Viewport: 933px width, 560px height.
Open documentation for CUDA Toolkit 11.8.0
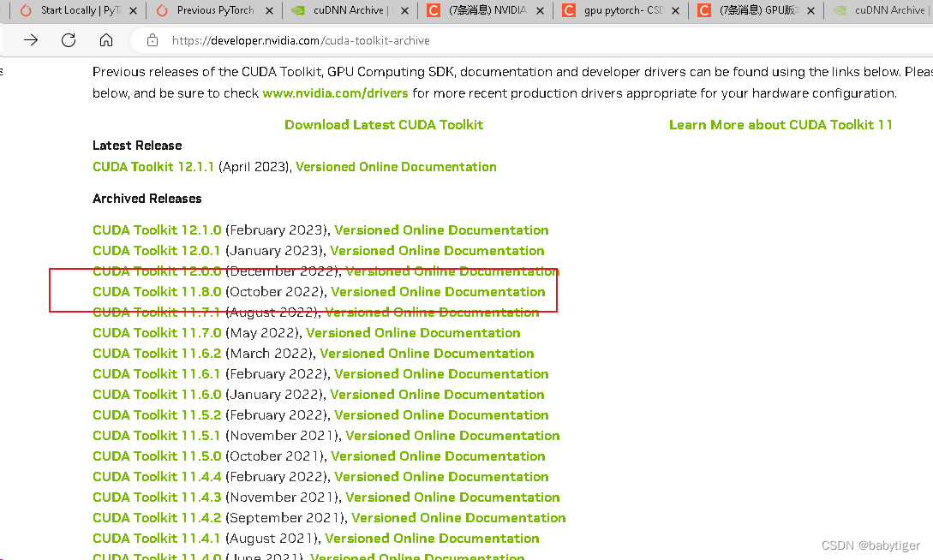coord(438,292)
